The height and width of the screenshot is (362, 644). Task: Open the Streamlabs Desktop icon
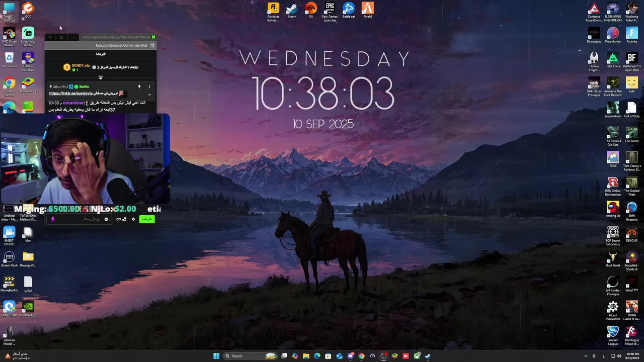coord(28,37)
